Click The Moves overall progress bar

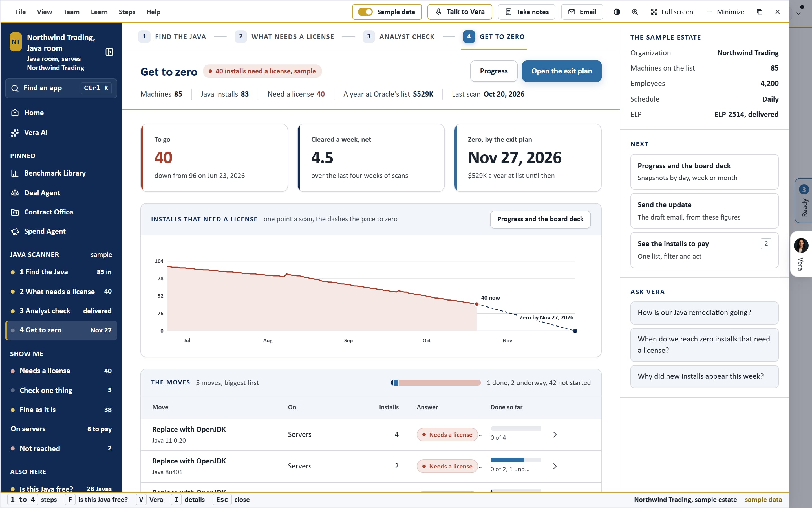tap(436, 383)
